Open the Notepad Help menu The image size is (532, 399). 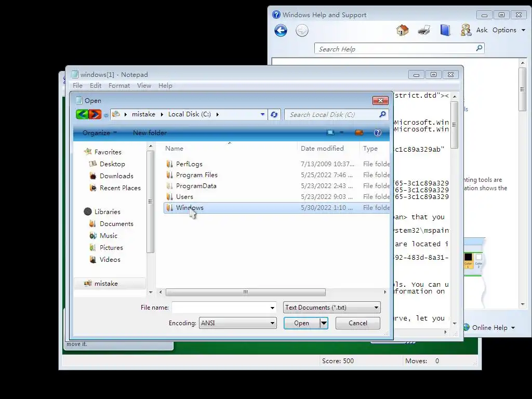click(x=165, y=86)
